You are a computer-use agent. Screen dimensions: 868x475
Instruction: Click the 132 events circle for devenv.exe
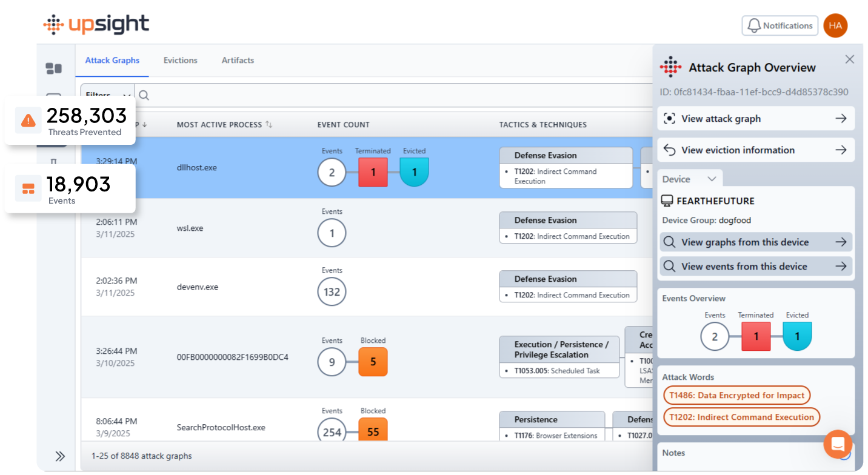pyautogui.click(x=332, y=292)
